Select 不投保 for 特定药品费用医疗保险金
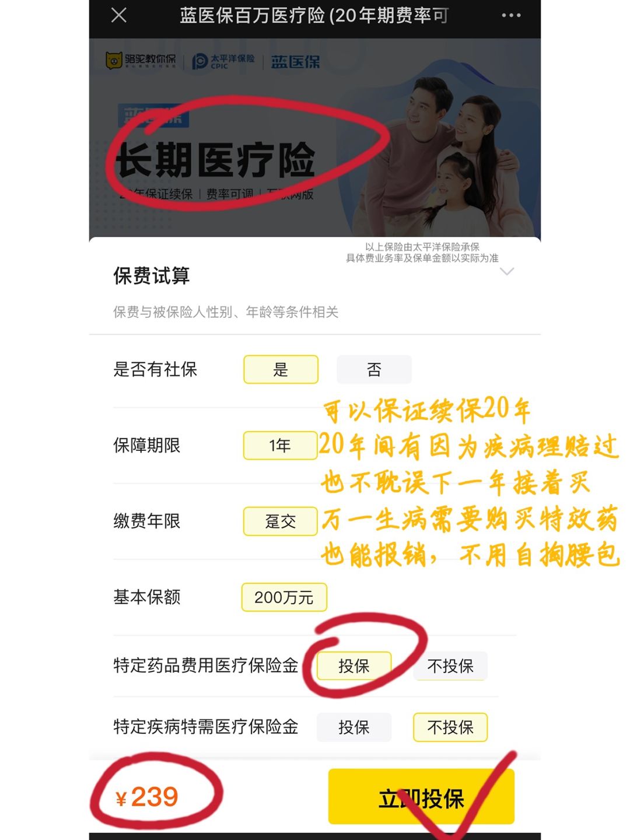 [x=450, y=666]
